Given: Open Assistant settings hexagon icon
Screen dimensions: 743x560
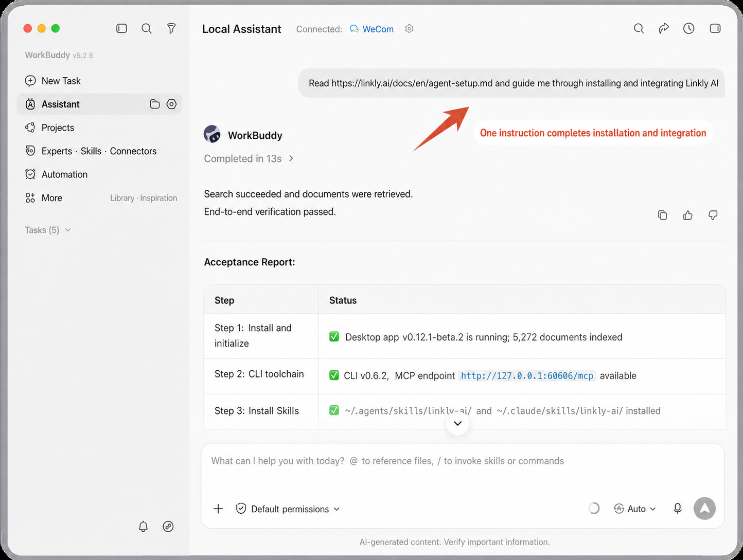Looking at the screenshot, I should click(171, 104).
